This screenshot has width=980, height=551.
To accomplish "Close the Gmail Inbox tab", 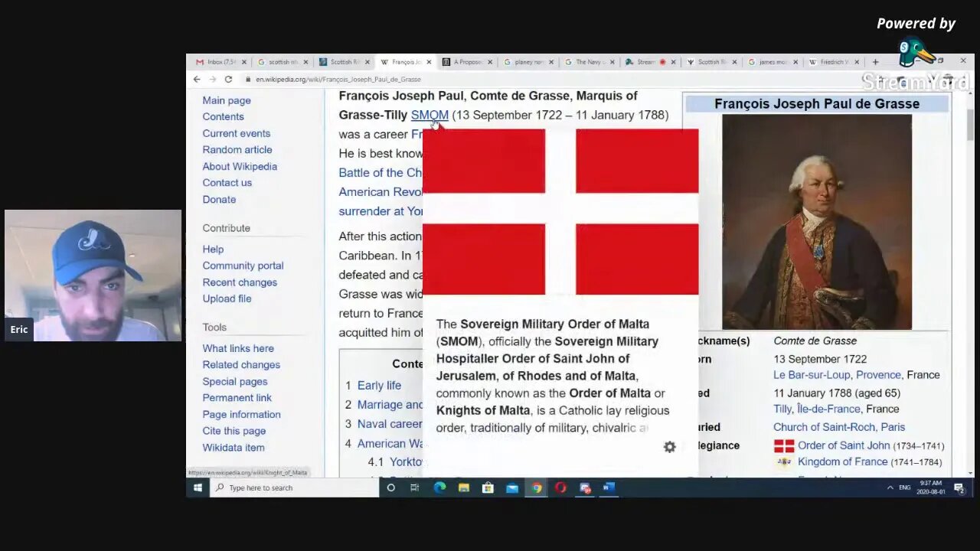I will tap(244, 62).
